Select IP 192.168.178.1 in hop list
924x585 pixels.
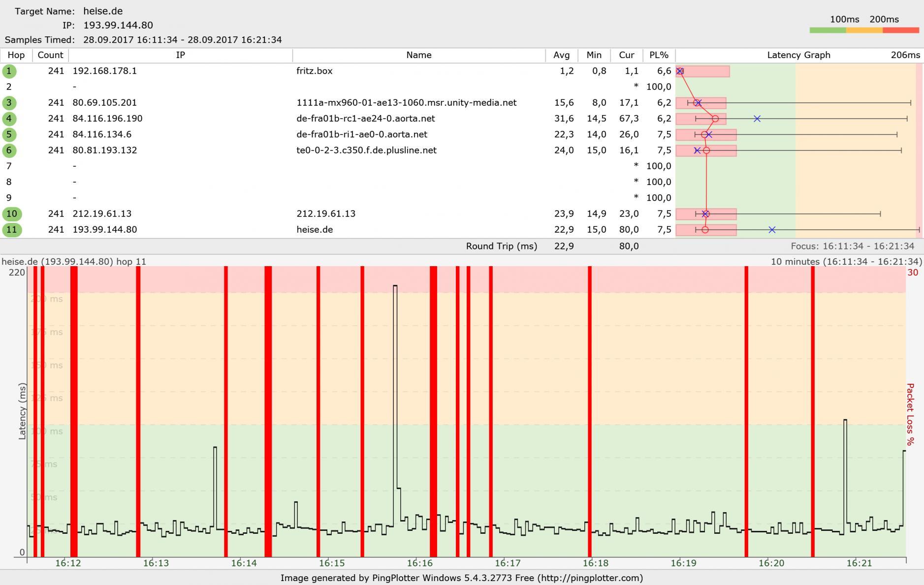tap(105, 71)
